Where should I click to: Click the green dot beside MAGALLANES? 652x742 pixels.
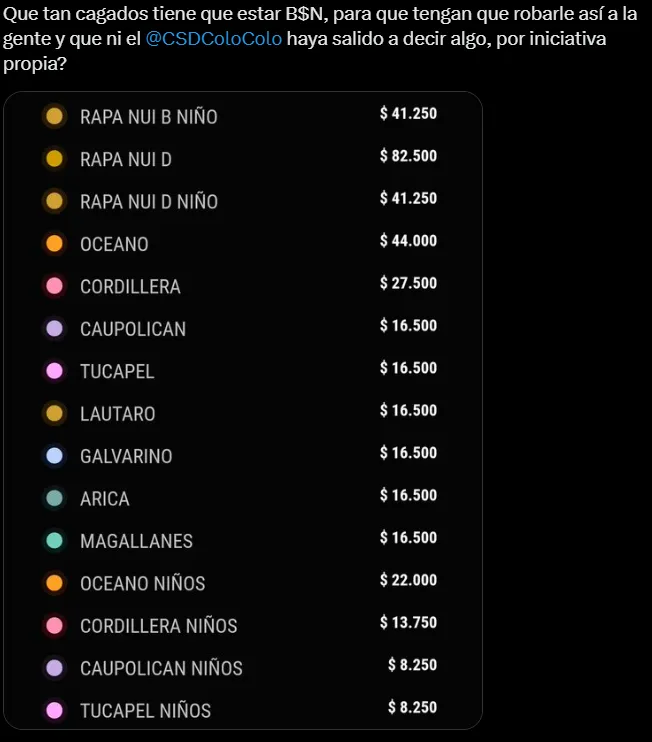pos(55,541)
